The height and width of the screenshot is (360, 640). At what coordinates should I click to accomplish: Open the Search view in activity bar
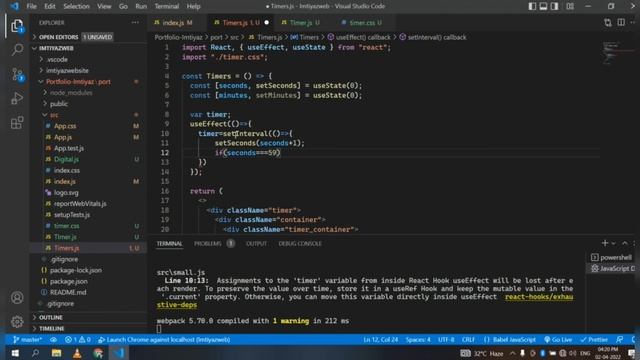(17, 50)
